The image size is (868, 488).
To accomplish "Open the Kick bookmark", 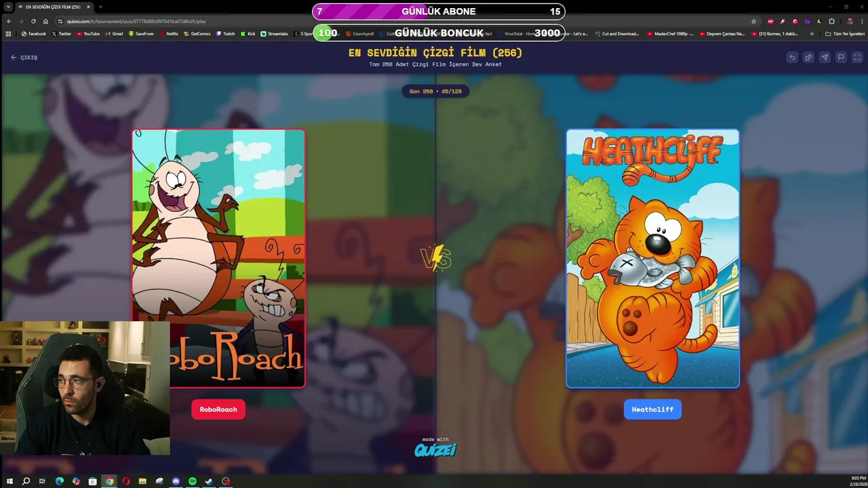I will pos(248,33).
